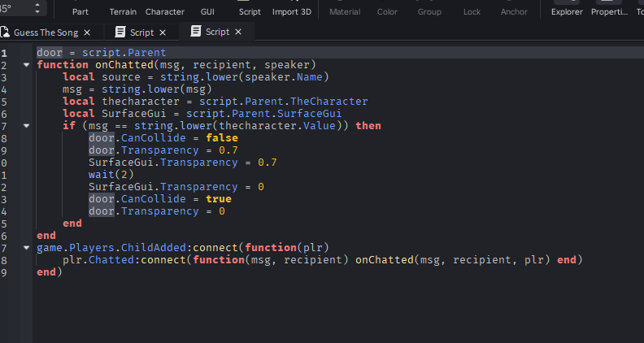Viewport: 644px width, 343px height.
Task: Click 'thecharacter.Value' in the if condition
Action: 277,126
